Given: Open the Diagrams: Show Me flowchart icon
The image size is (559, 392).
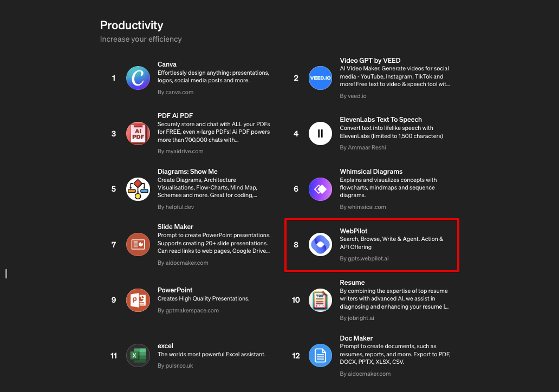Looking at the screenshot, I should [x=138, y=189].
